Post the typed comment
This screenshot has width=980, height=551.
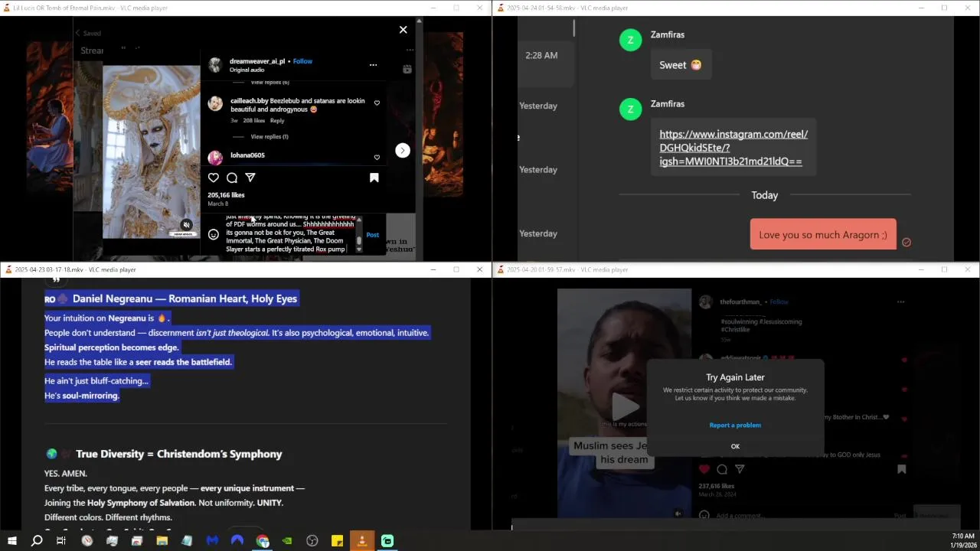coord(372,235)
